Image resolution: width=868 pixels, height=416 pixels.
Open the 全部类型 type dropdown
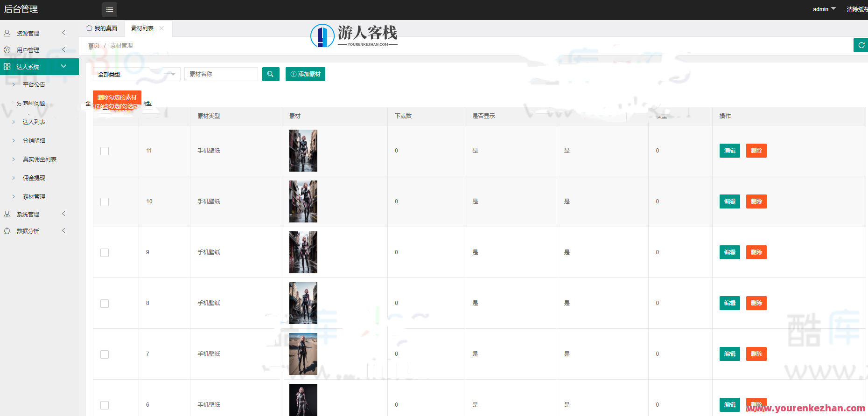(137, 74)
